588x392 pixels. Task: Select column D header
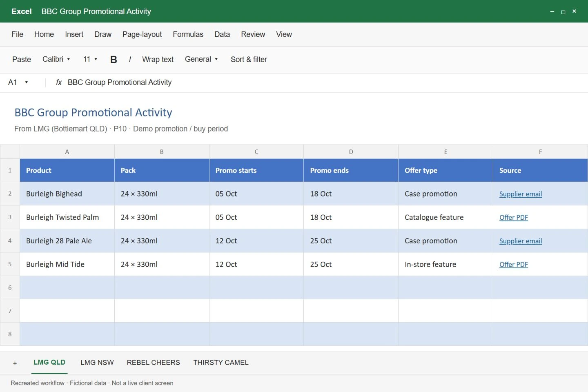(x=351, y=151)
